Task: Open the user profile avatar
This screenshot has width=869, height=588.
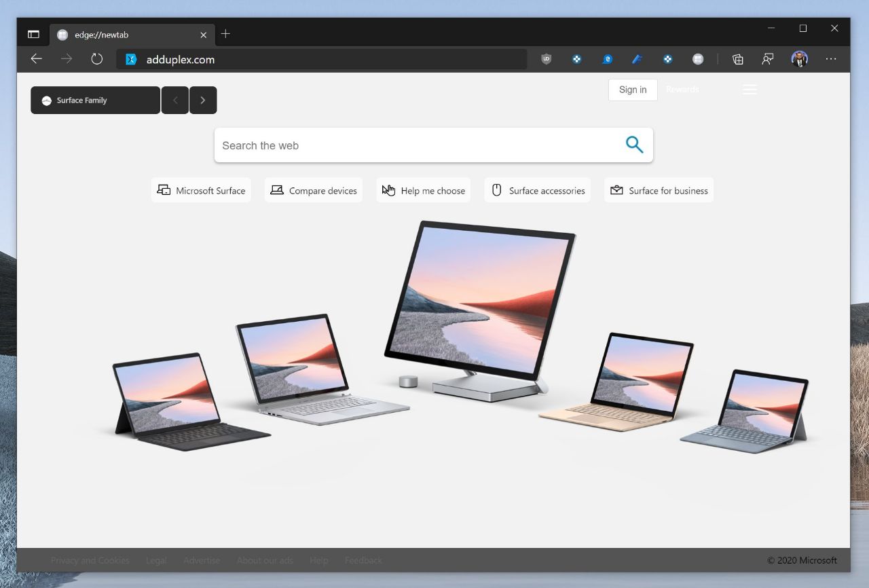Action: (800, 59)
